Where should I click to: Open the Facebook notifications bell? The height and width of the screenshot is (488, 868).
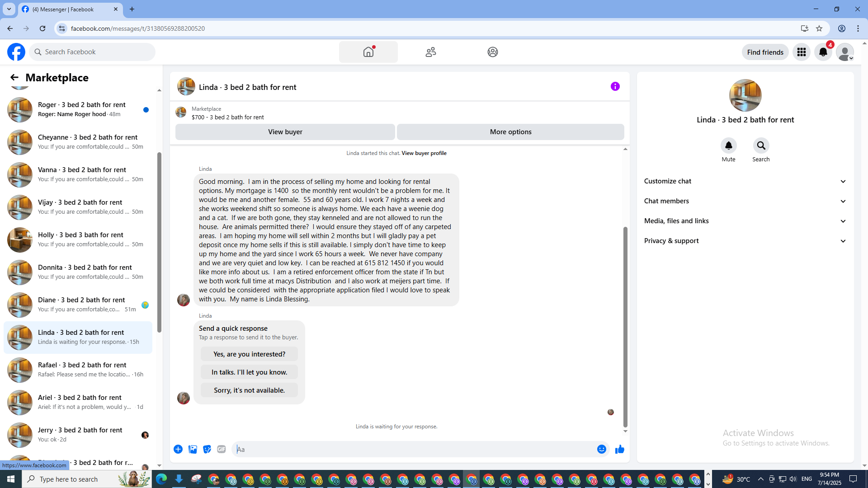pos(823,52)
